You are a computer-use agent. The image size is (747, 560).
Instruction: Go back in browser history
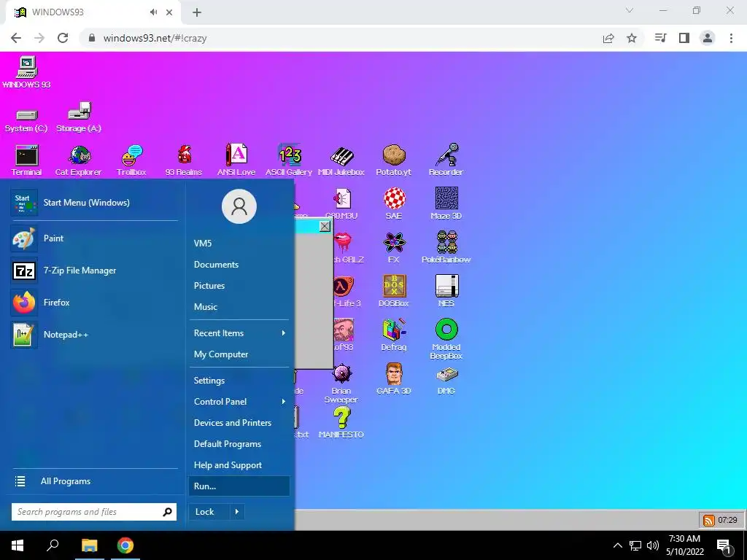point(16,38)
